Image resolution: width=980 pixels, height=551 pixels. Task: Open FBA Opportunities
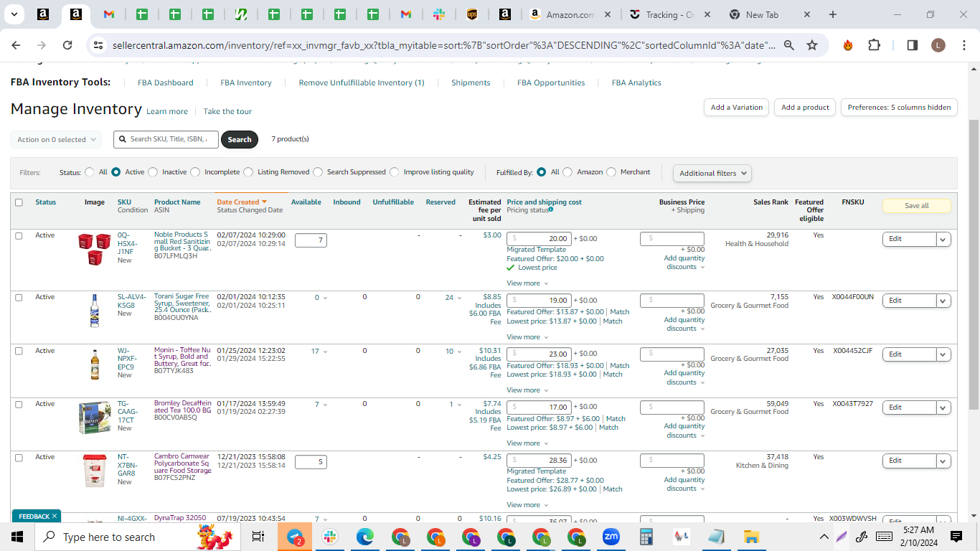pos(551,83)
